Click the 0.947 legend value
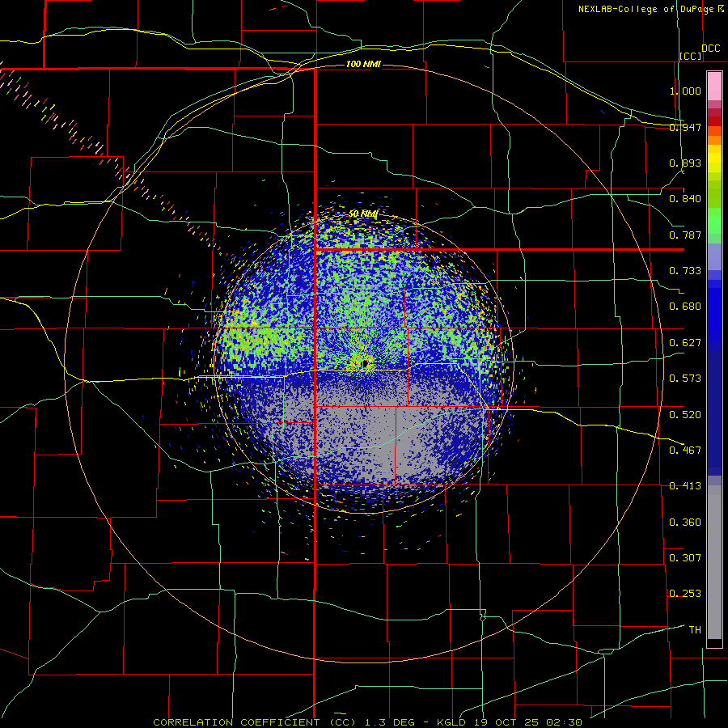728x728 pixels. (x=685, y=127)
